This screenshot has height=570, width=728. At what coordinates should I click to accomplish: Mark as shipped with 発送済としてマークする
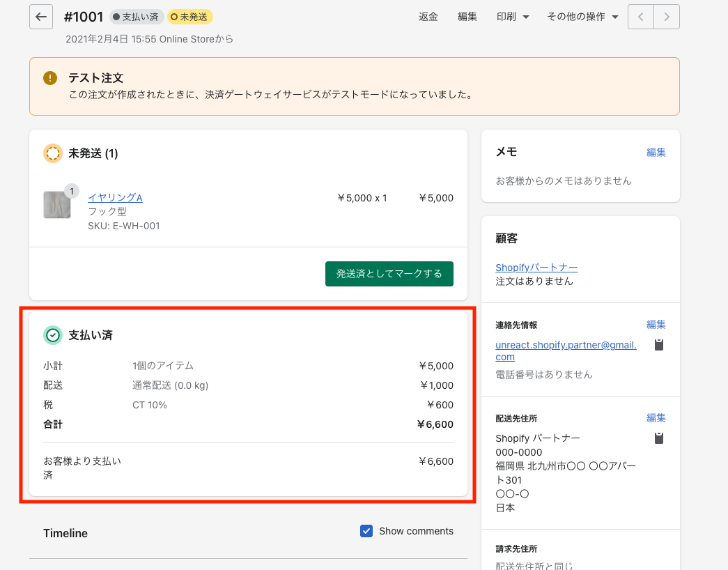[389, 274]
